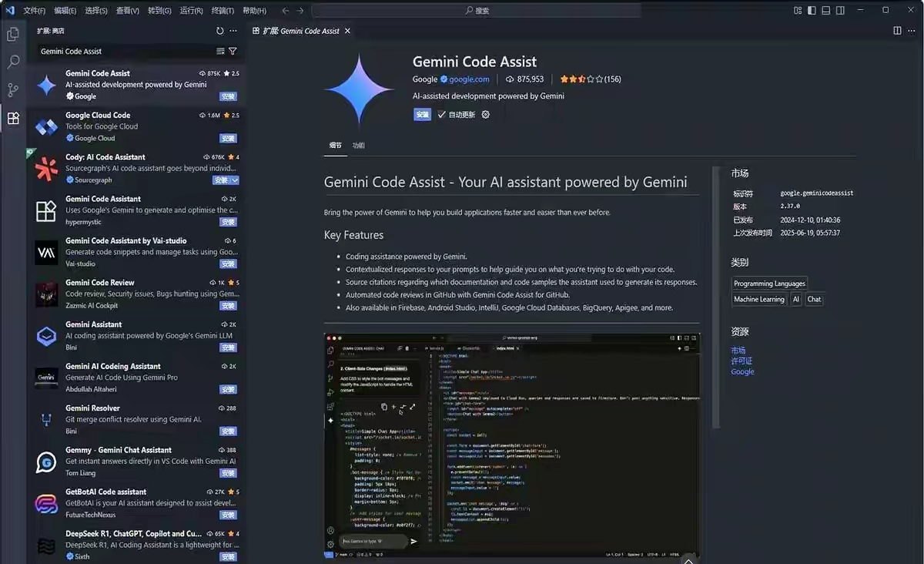This screenshot has height=564, width=924.
Task: Open the Google resource link
Action: click(743, 372)
